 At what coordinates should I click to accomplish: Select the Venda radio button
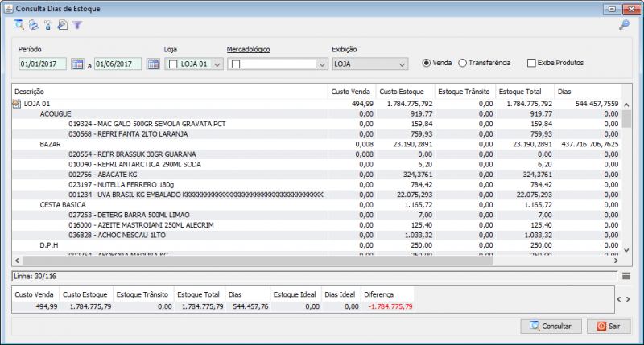click(x=427, y=63)
